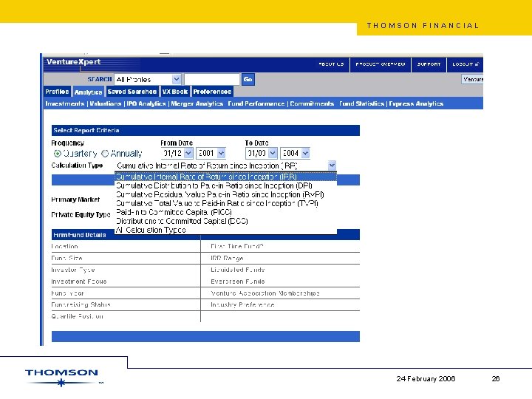Open the IPO Analytics link

(146, 104)
